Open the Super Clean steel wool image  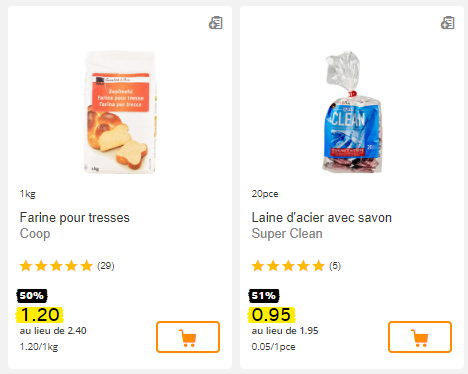click(x=352, y=112)
